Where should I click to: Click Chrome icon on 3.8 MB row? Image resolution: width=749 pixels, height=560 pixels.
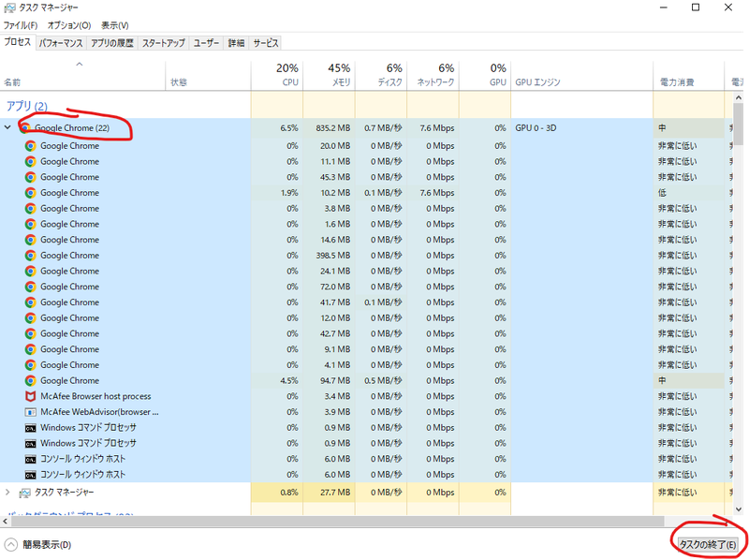point(31,209)
